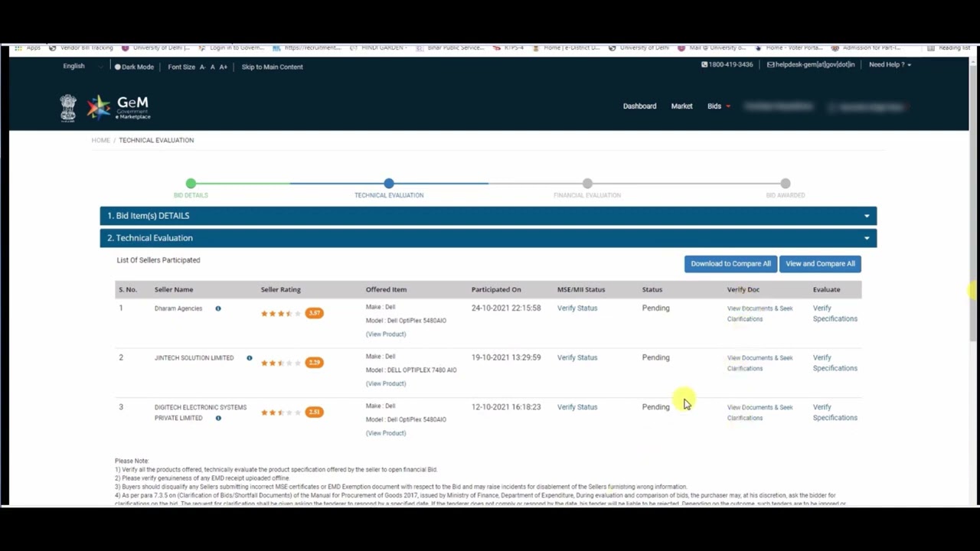
Task: Open the browser Apps shortcut icon
Action: click(18, 47)
